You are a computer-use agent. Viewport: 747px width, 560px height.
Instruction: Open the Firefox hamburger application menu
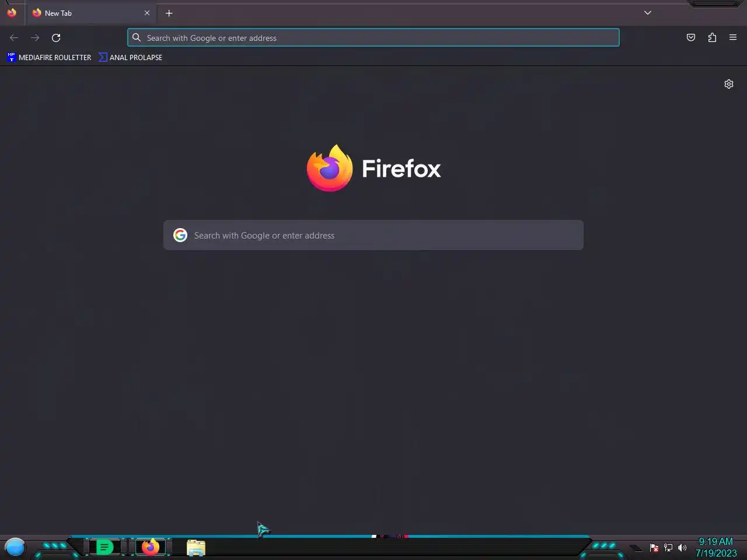click(733, 38)
